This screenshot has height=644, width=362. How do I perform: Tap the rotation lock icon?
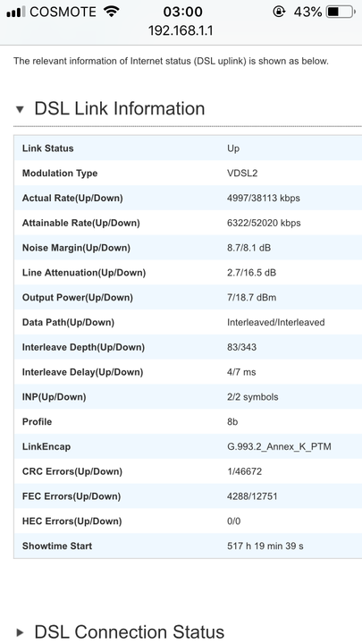279,12
